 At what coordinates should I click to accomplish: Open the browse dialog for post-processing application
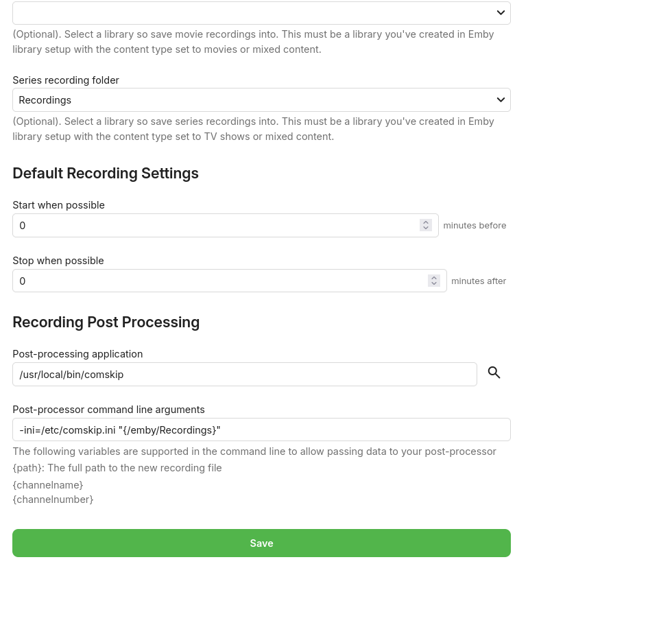coord(494,373)
